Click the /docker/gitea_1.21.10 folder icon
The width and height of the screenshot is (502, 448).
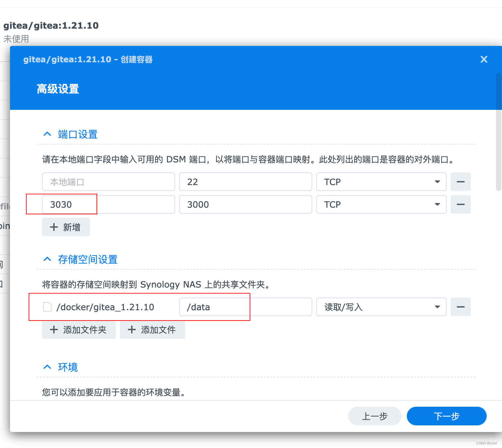(x=47, y=307)
